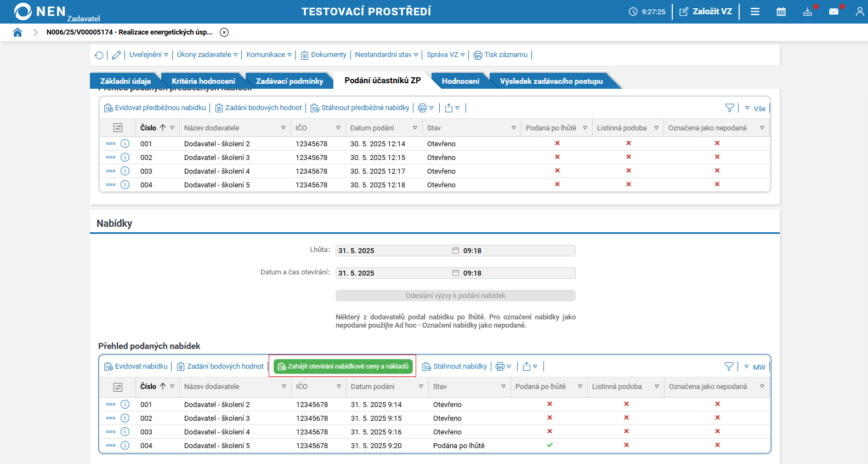Switch to the Hodnocení tab
This screenshot has height=464, width=868.
[460, 81]
